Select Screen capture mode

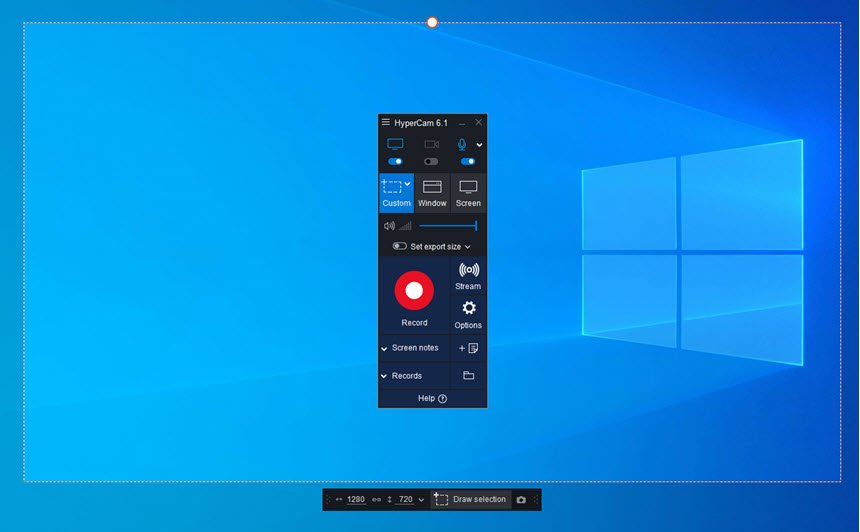point(468,193)
